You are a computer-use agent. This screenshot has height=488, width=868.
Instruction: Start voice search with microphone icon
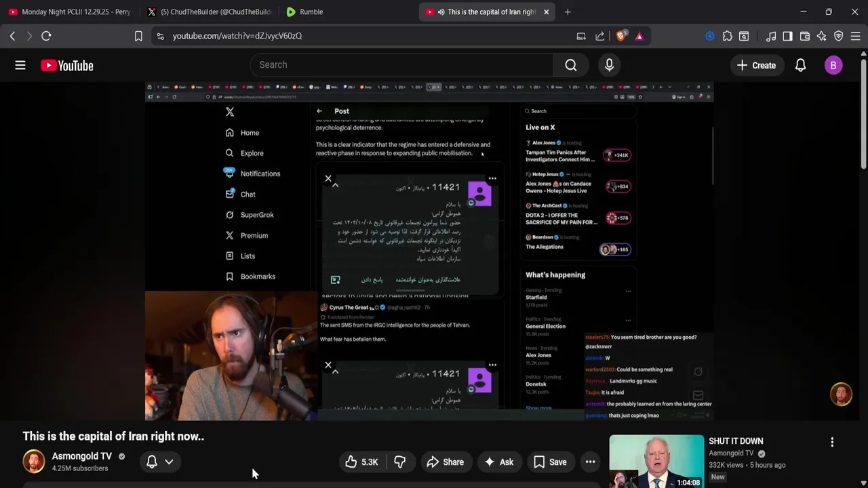(x=609, y=65)
